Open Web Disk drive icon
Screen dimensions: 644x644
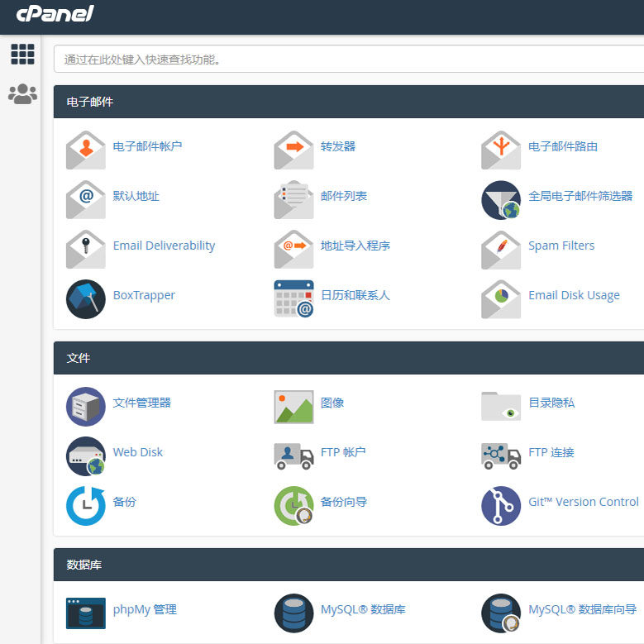coord(86,456)
